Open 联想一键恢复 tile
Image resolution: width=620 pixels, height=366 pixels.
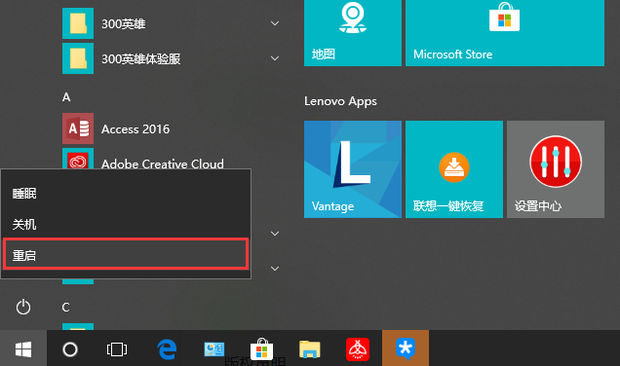click(454, 169)
